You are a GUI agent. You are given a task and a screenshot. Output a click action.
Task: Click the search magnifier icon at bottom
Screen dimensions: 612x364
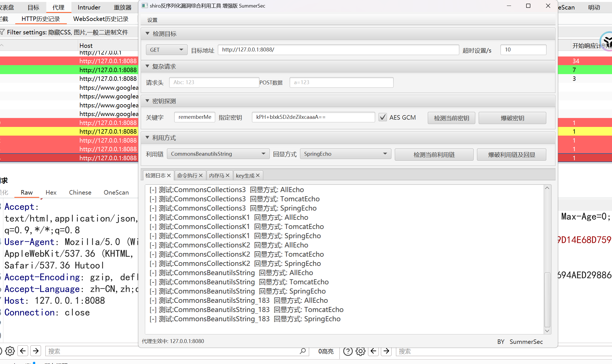coord(303,351)
